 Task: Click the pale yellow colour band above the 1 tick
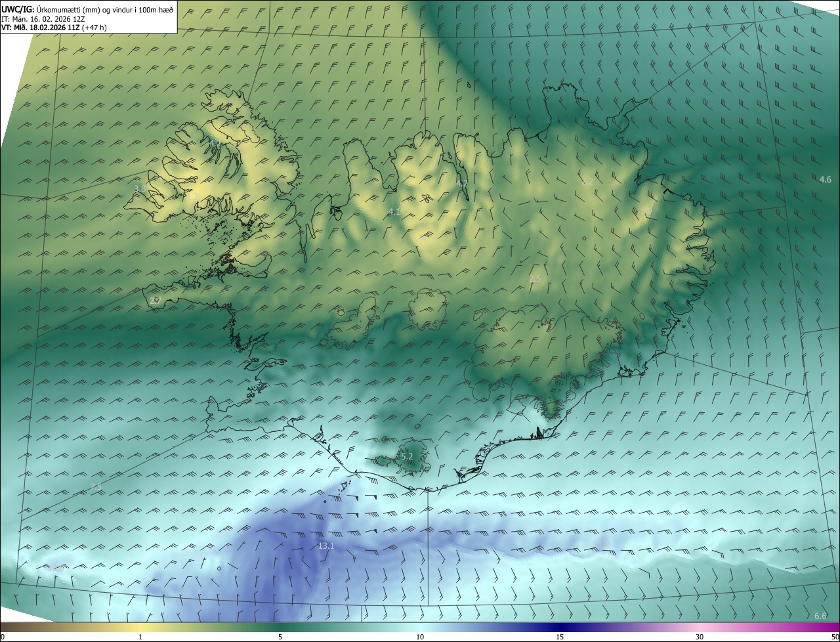tap(140, 627)
